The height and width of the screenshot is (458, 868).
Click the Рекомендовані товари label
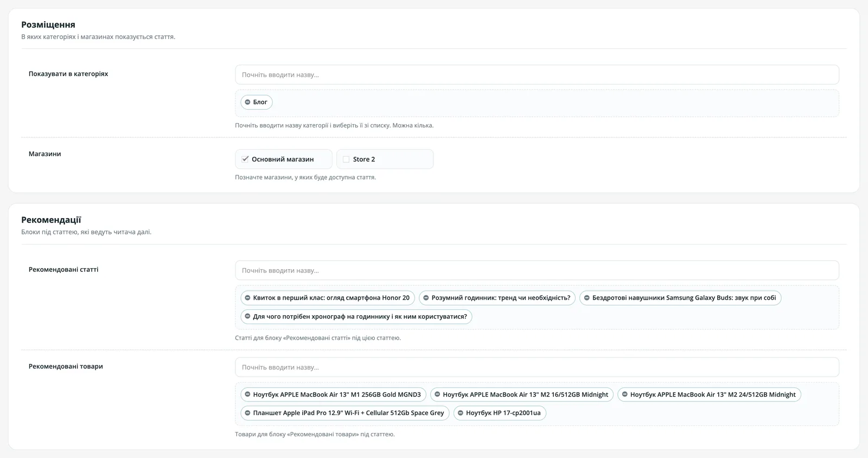(x=66, y=366)
